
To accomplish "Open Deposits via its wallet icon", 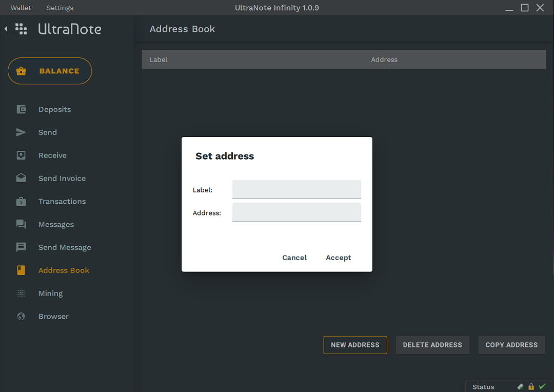I will pos(21,110).
